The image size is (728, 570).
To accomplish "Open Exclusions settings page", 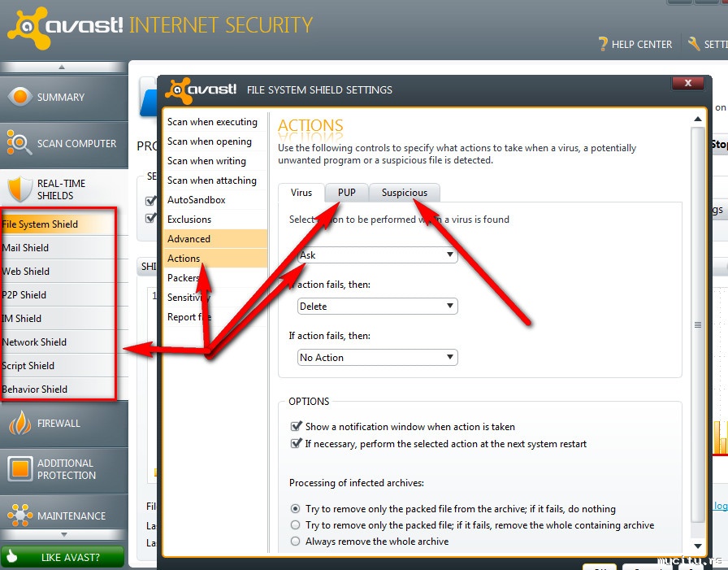I will [215, 220].
